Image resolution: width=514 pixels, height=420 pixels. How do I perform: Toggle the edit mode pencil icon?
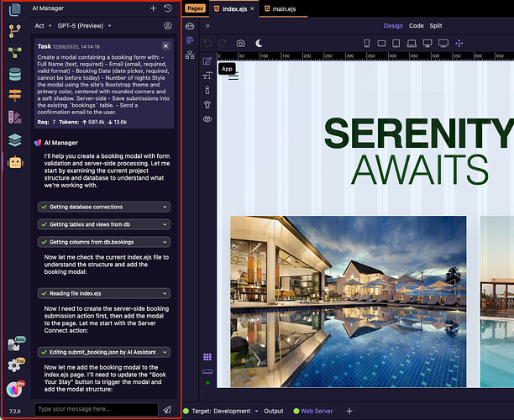[207, 61]
